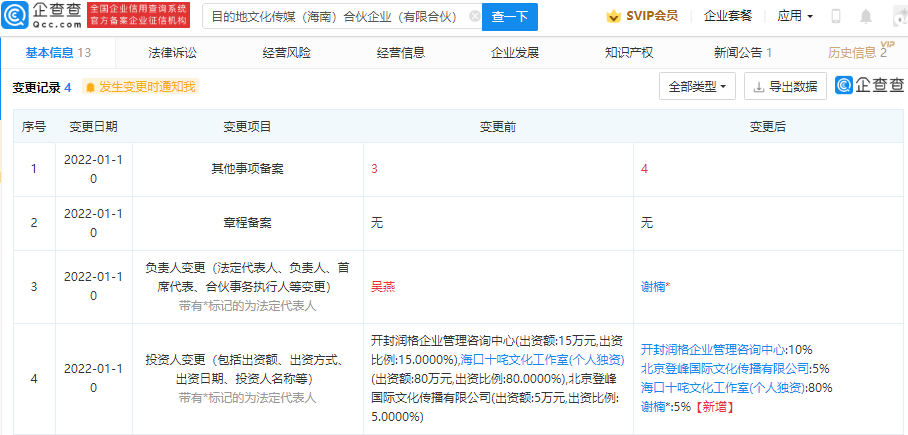The image size is (908, 435).
Task: Click 章程备案 cell in row 2
Action: tap(247, 222)
